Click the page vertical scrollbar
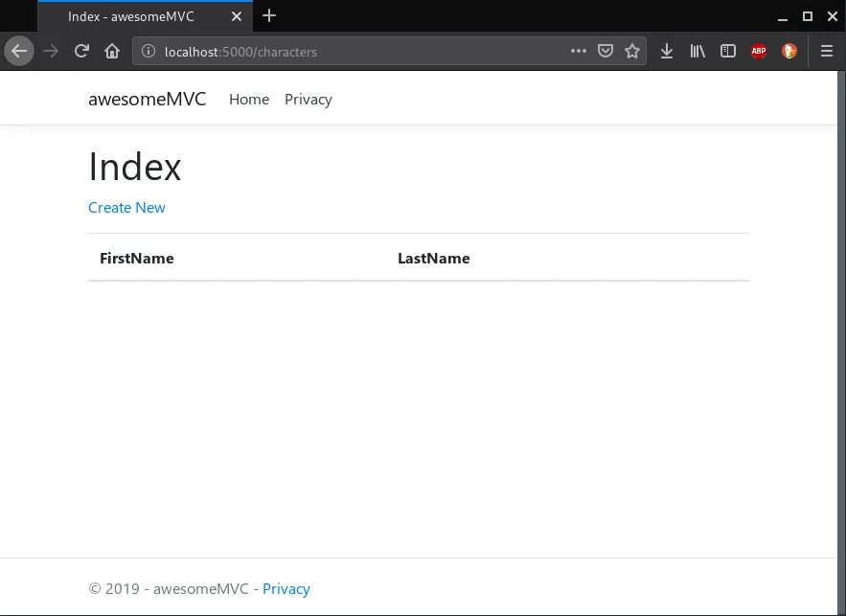 [x=841, y=343]
